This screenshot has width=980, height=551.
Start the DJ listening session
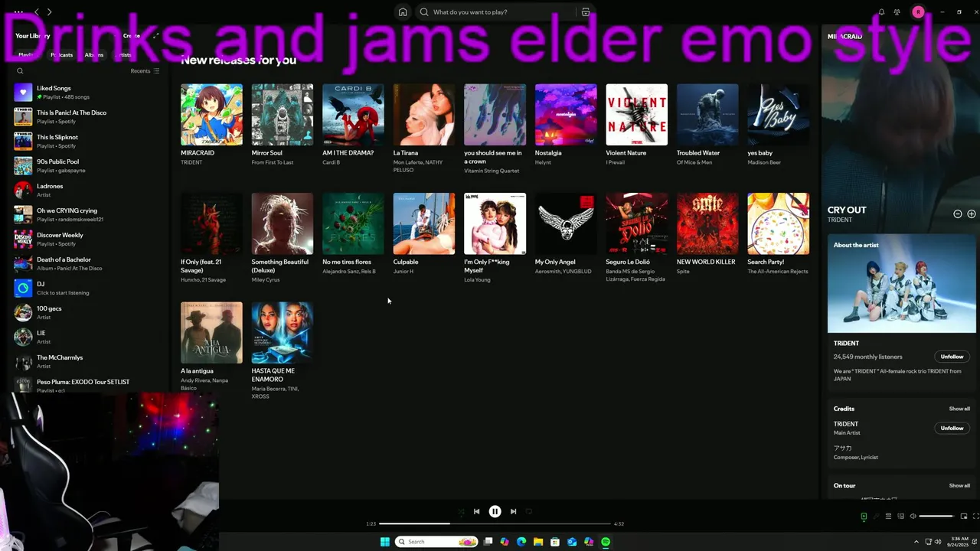(87, 289)
